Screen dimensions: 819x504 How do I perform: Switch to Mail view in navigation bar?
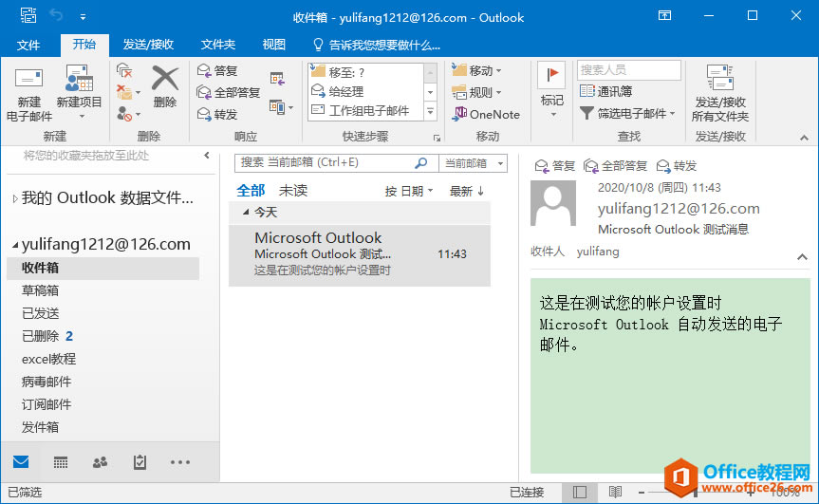(x=21, y=462)
